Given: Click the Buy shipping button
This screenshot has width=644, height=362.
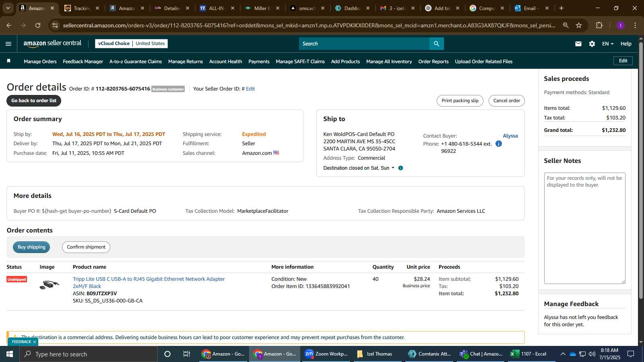Looking at the screenshot, I should tap(31, 247).
